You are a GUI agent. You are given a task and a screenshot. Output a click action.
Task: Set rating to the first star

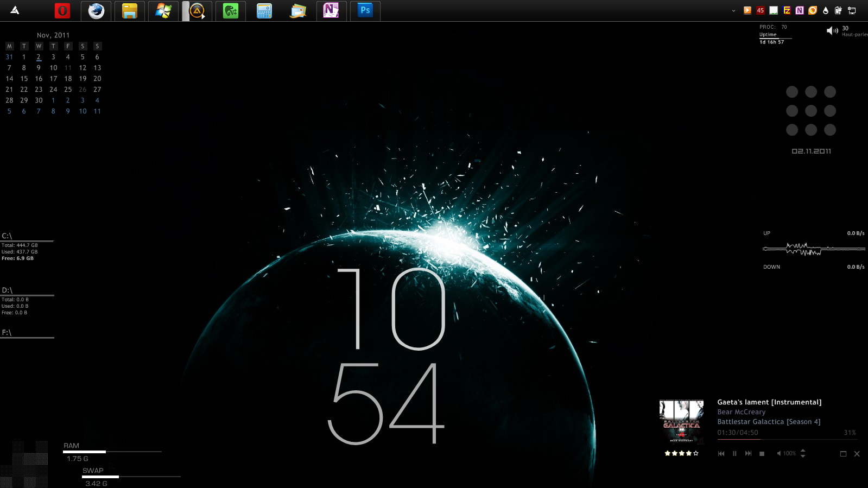click(668, 453)
